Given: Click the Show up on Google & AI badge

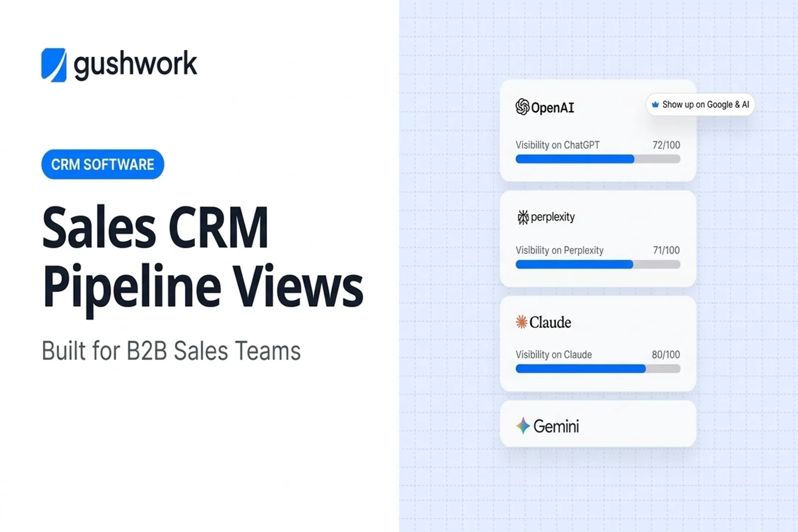Looking at the screenshot, I should coord(700,105).
